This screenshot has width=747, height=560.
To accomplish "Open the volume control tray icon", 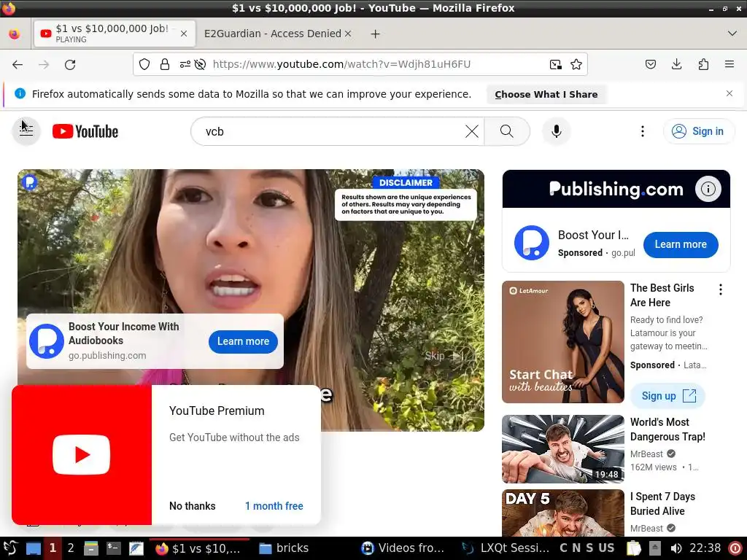I will 676,548.
